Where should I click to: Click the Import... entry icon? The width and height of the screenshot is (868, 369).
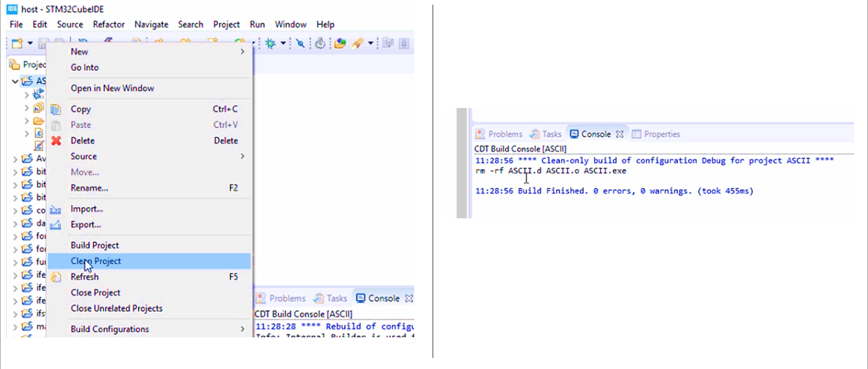[x=56, y=209]
